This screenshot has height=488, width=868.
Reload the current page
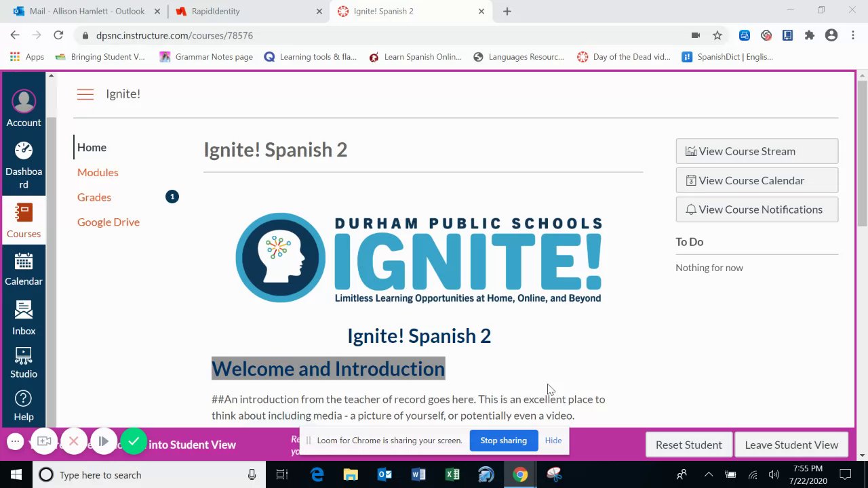click(58, 35)
